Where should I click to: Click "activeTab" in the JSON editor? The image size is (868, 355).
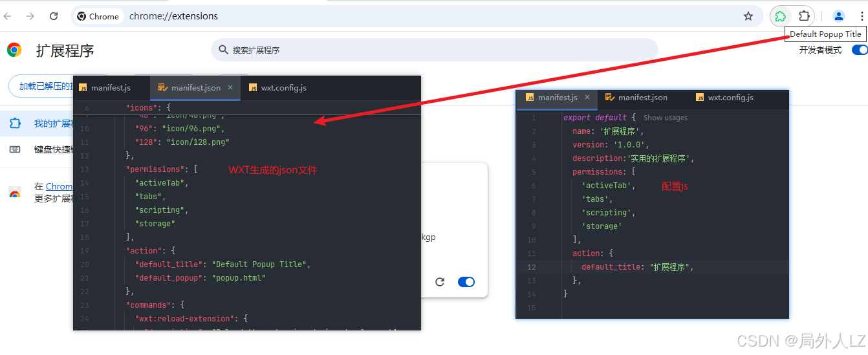point(161,182)
